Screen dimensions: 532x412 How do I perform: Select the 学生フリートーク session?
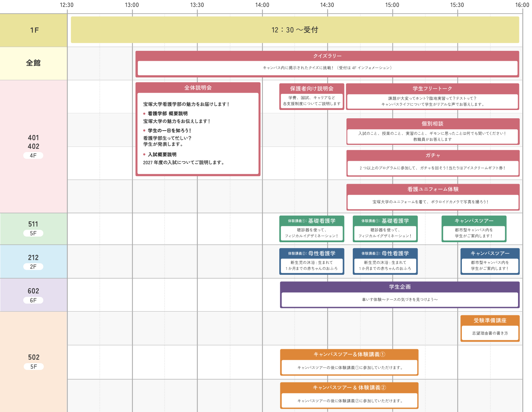click(x=432, y=96)
